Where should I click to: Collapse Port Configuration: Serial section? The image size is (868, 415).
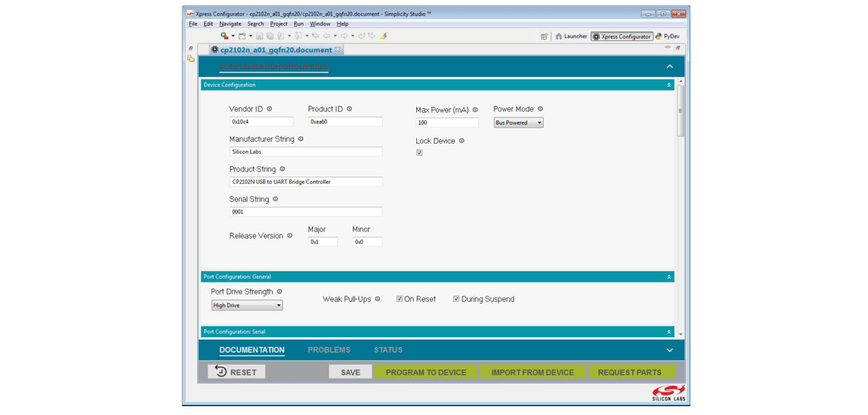click(669, 332)
